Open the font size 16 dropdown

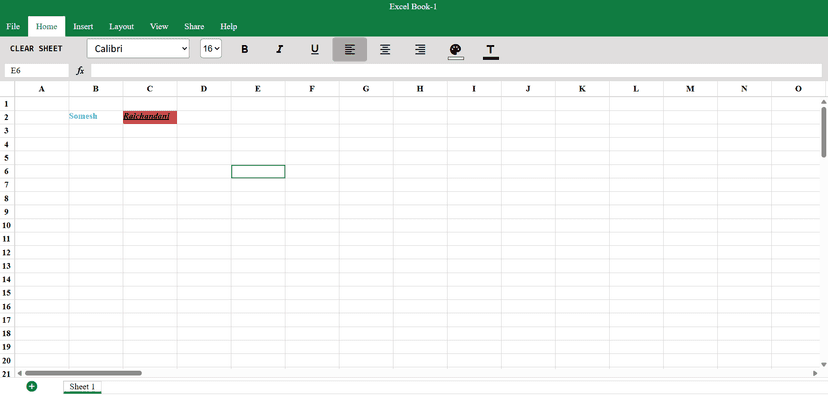[211, 49]
